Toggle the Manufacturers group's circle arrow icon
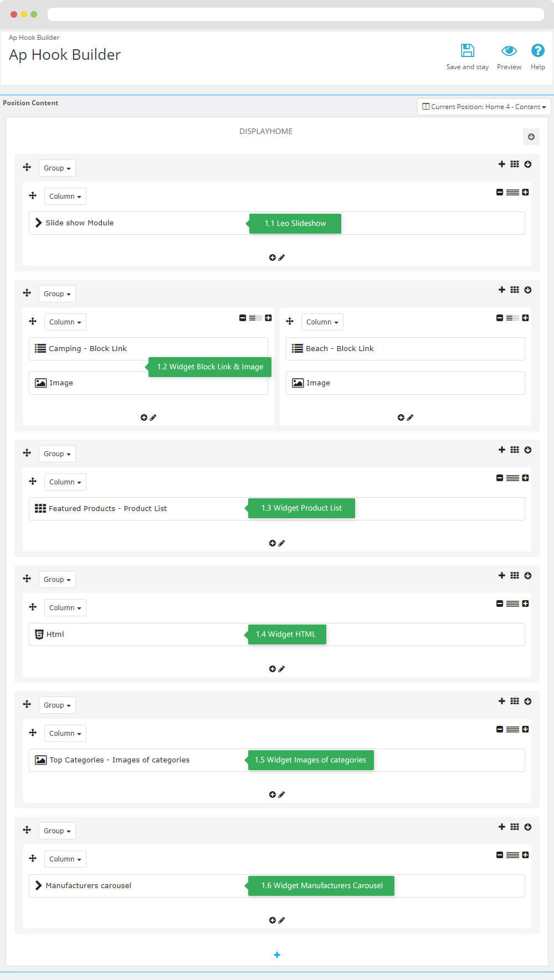 (x=528, y=827)
